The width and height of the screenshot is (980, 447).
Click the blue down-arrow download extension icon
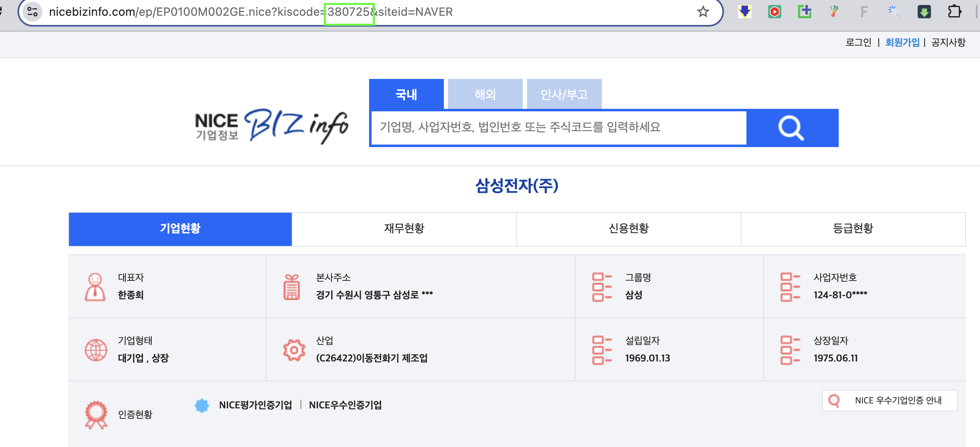[744, 12]
